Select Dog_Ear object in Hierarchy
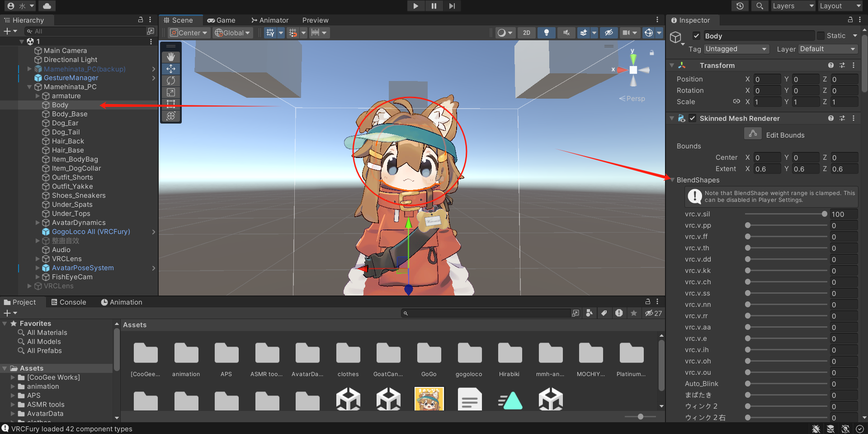The image size is (868, 434). coord(65,123)
